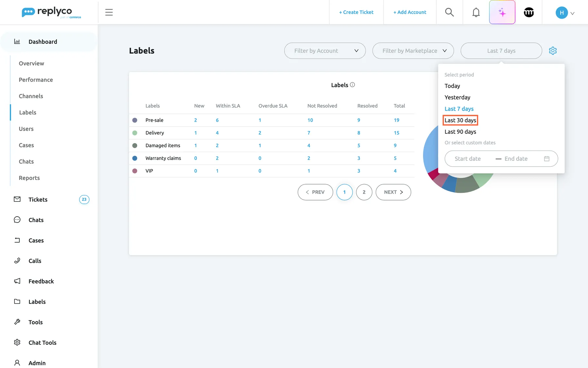Toggle the Last 7 days period selector

(501, 51)
